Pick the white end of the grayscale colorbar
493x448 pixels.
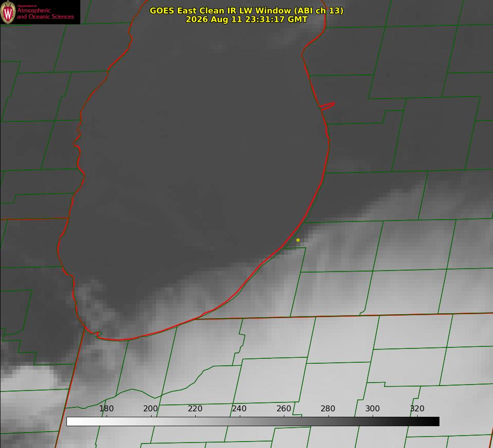click(70, 421)
